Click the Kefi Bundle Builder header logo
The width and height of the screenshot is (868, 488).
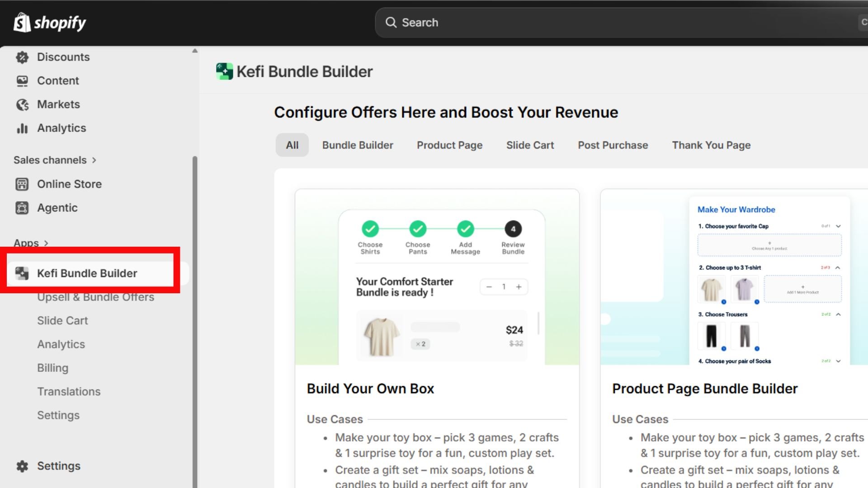coord(224,71)
